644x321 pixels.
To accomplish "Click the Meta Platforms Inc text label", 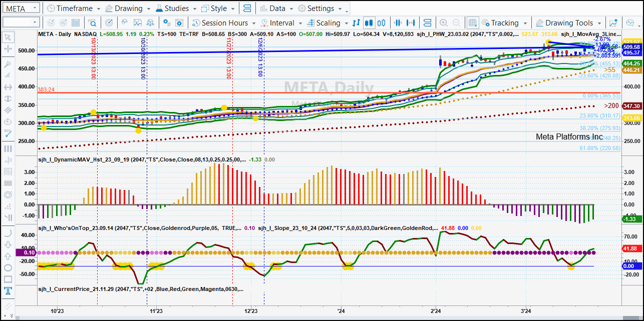I will 569,136.
